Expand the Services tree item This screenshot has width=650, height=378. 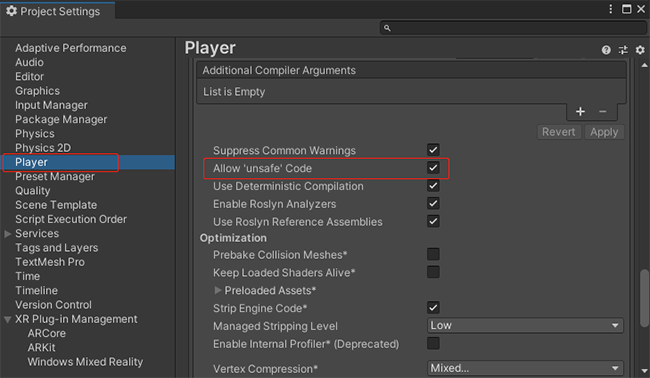click(x=7, y=234)
